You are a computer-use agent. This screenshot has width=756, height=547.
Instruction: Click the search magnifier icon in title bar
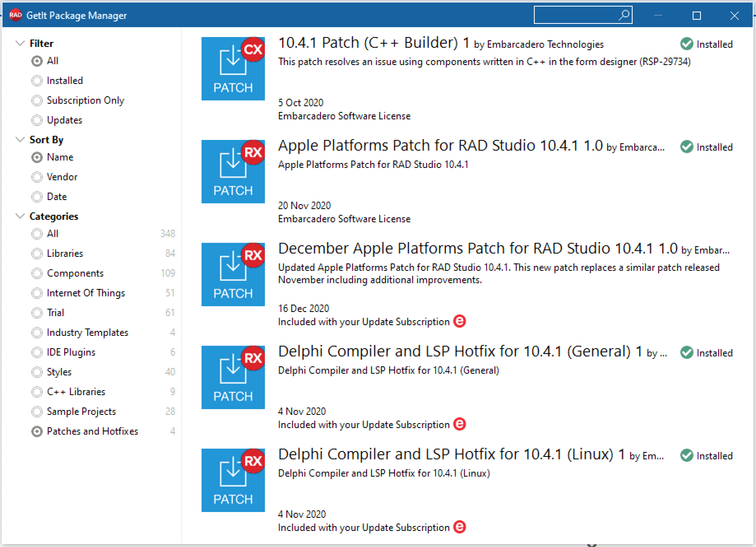[624, 15]
